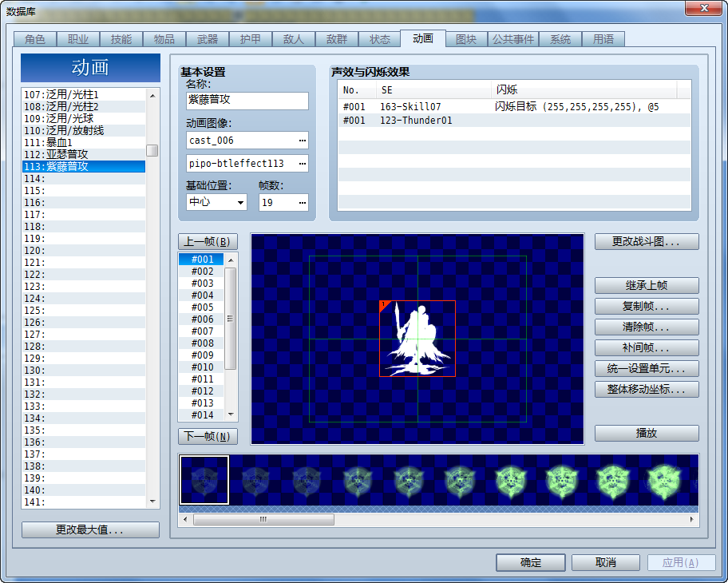This screenshot has width=728, height=583.
Task: Select the 163-Skill07 sound effect row
Action: click(x=514, y=107)
